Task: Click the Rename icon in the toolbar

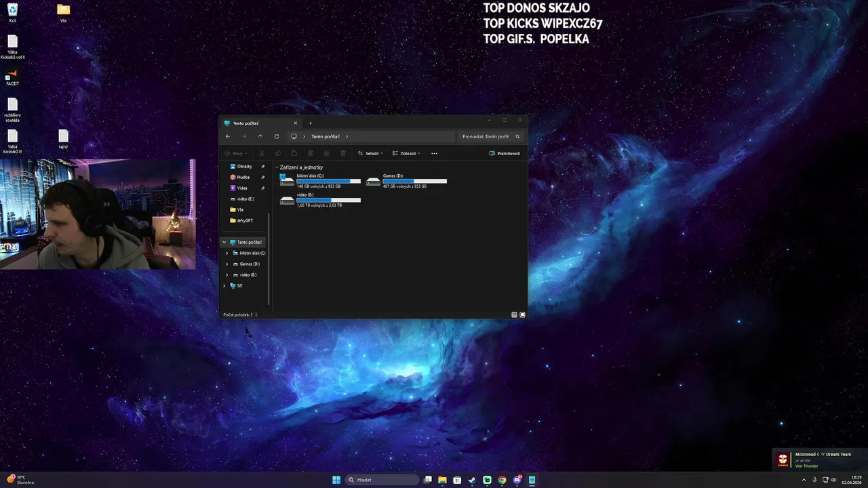Action: click(311, 153)
